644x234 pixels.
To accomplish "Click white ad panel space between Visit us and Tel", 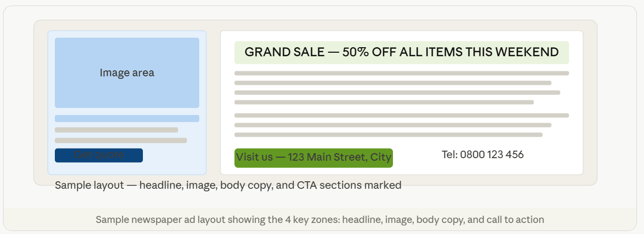I will pyautogui.click(x=417, y=158).
